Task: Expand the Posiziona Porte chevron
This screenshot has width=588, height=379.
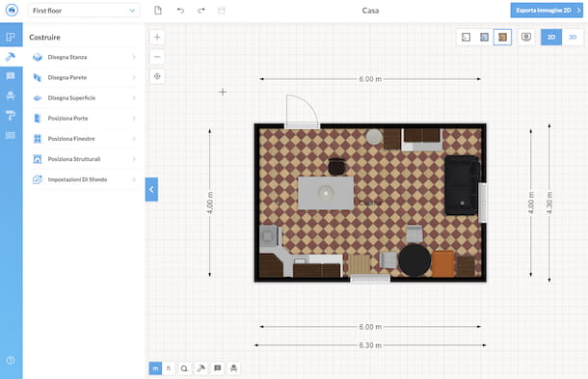Action: [x=134, y=119]
